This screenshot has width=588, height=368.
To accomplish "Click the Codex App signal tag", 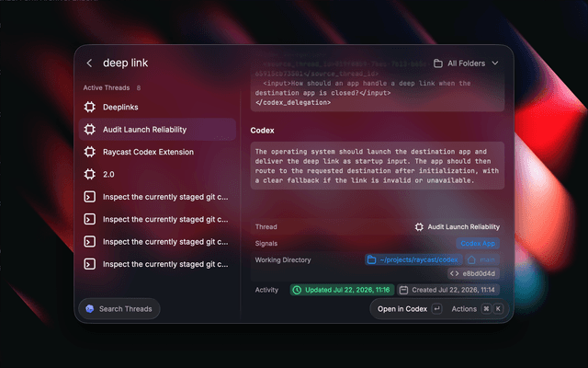I will pos(478,243).
